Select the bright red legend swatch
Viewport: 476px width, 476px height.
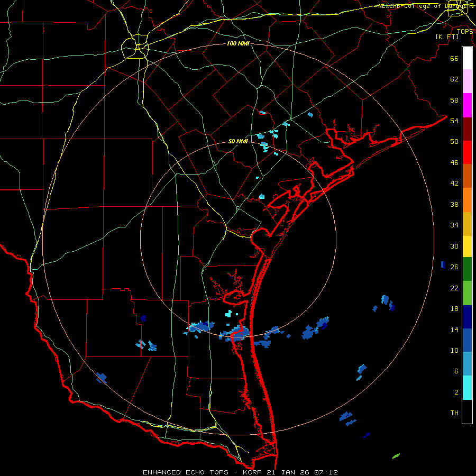467,152
